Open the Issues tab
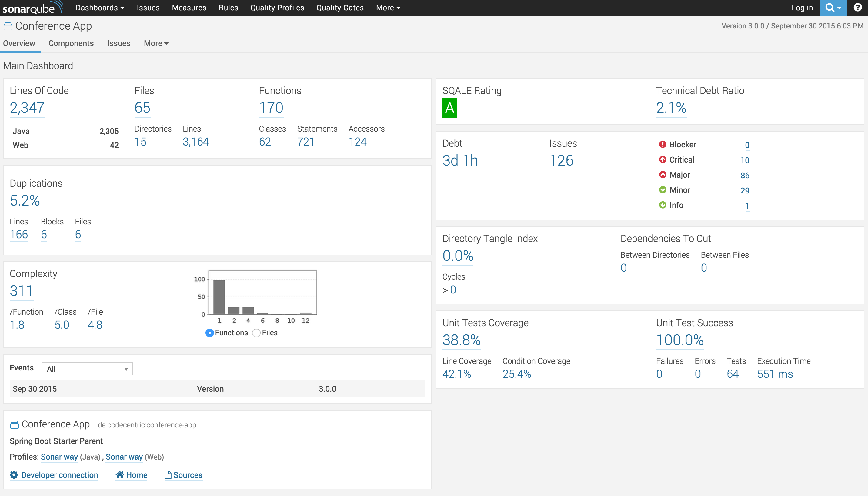 pos(117,44)
